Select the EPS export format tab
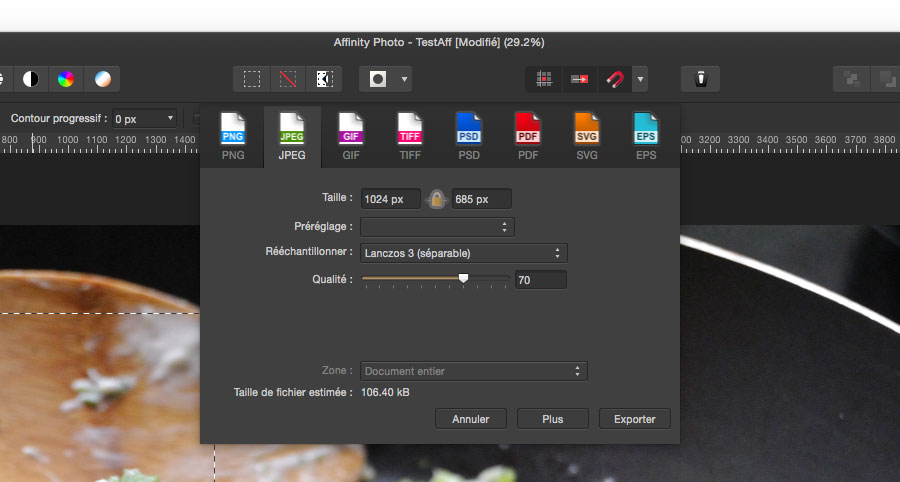The height and width of the screenshot is (482, 900). (x=646, y=137)
